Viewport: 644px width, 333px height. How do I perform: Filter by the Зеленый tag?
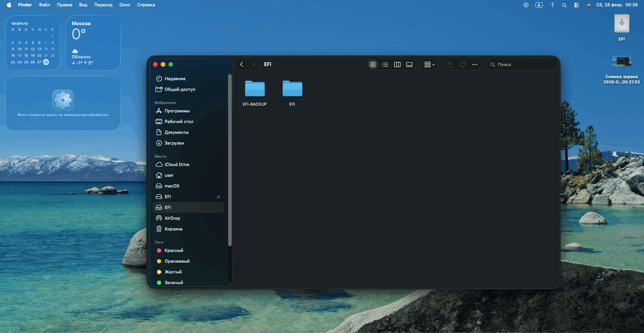point(188,283)
